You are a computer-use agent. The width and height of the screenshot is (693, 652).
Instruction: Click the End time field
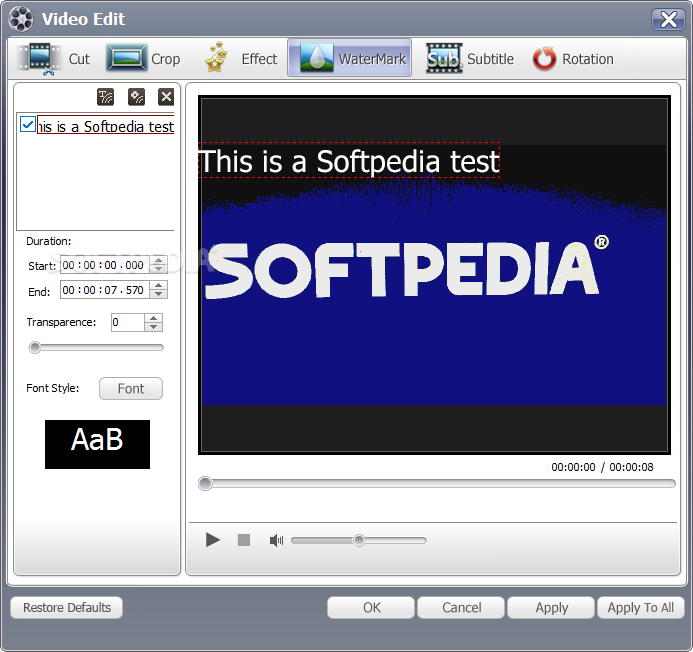tap(104, 290)
